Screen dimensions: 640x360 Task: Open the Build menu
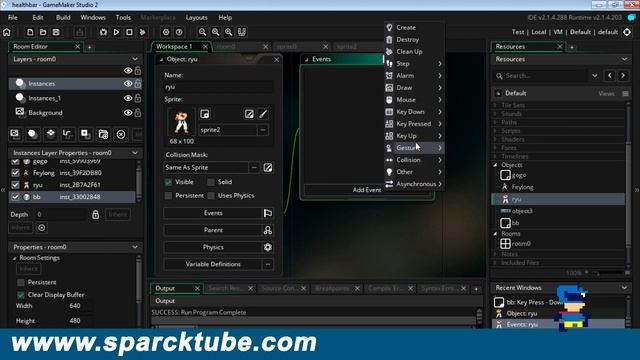63,18
